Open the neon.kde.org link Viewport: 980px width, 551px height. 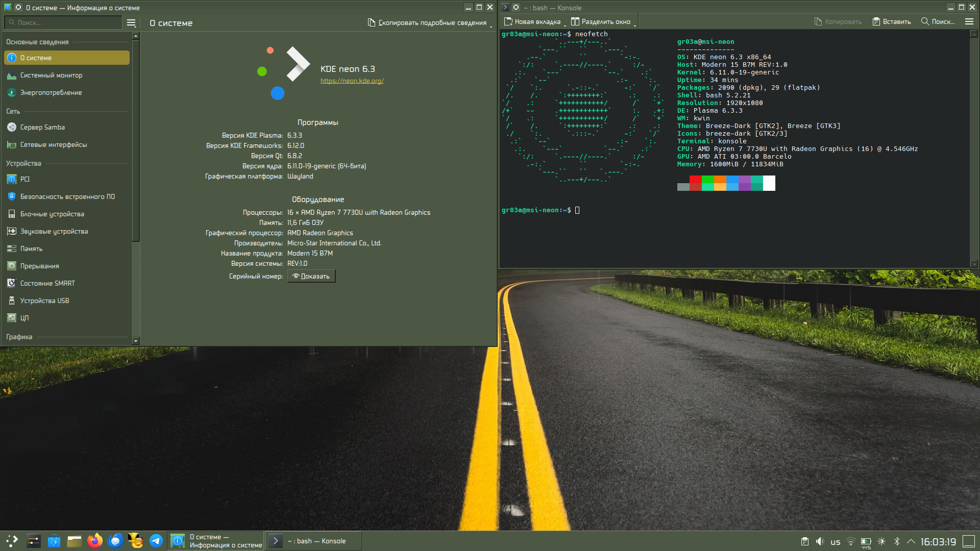(352, 81)
